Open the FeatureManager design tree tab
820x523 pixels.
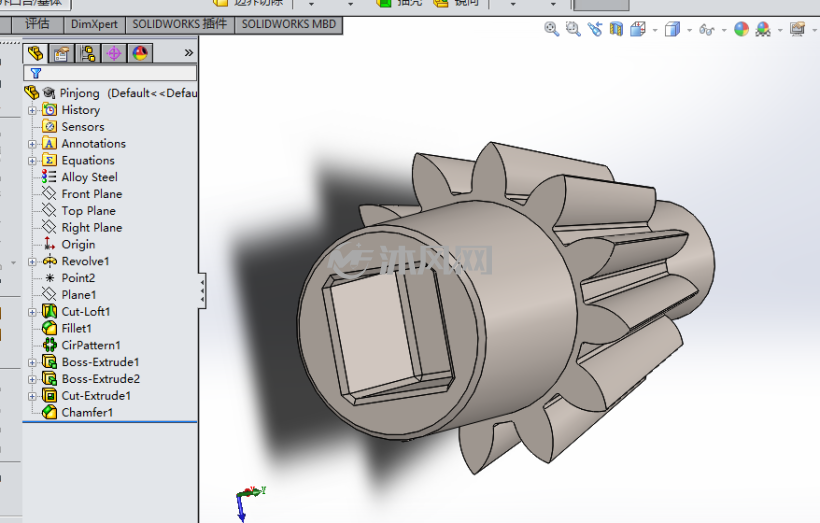point(36,53)
